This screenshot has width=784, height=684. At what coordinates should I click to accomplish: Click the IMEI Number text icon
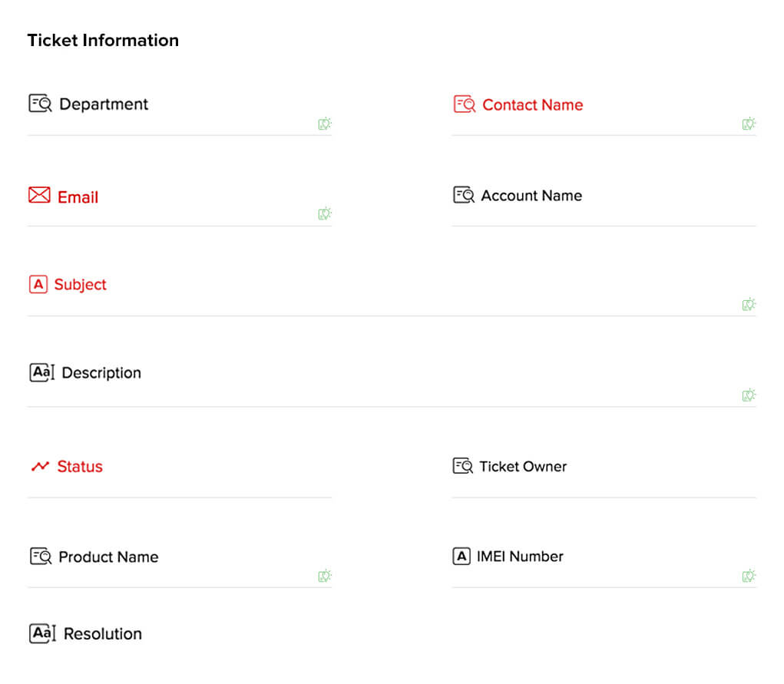coord(461,557)
